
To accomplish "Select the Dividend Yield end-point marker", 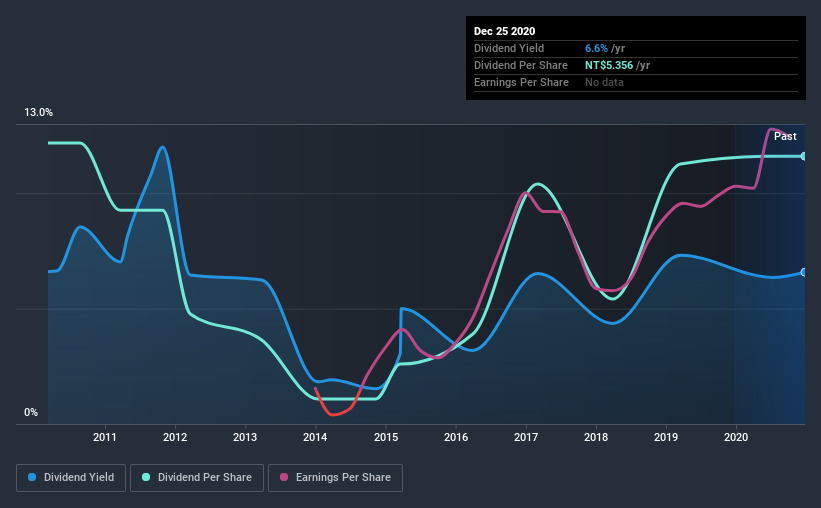I will [x=804, y=272].
